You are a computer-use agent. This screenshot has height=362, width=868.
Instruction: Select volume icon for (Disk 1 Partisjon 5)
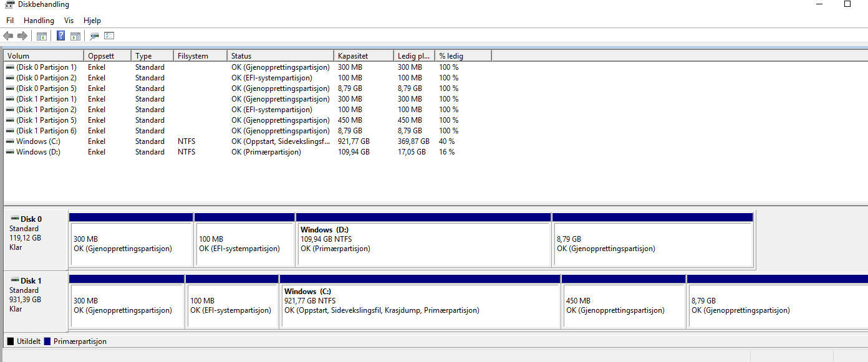click(x=10, y=120)
